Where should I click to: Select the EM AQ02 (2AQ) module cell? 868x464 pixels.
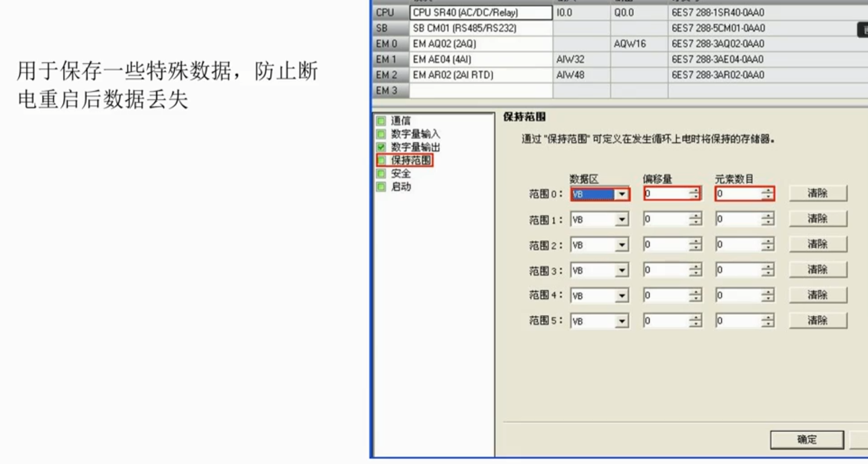click(481, 44)
